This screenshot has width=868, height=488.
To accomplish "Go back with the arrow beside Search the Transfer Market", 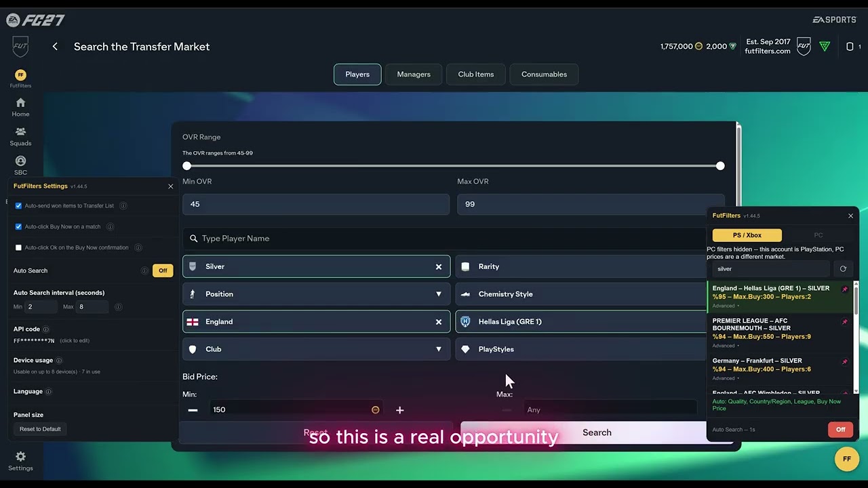I will pyautogui.click(x=55, y=47).
